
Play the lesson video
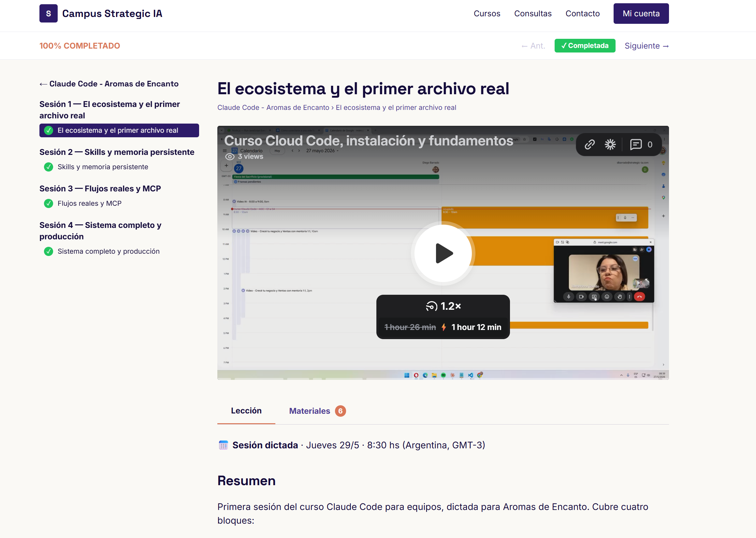click(443, 253)
